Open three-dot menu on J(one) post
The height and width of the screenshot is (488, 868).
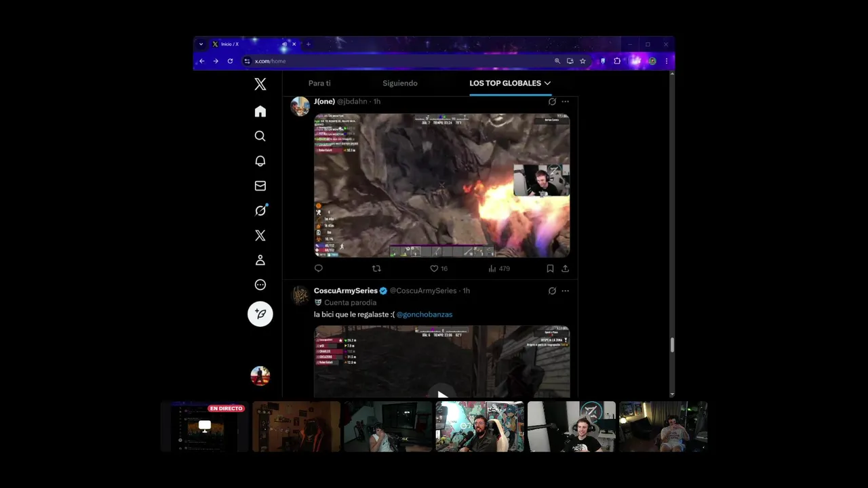565,102
